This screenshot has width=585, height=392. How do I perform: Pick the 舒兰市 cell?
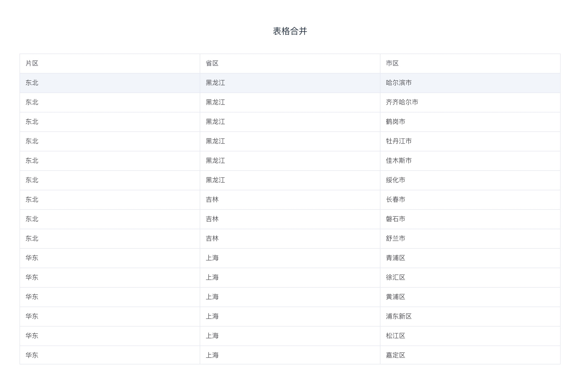(x=395, y=238)
